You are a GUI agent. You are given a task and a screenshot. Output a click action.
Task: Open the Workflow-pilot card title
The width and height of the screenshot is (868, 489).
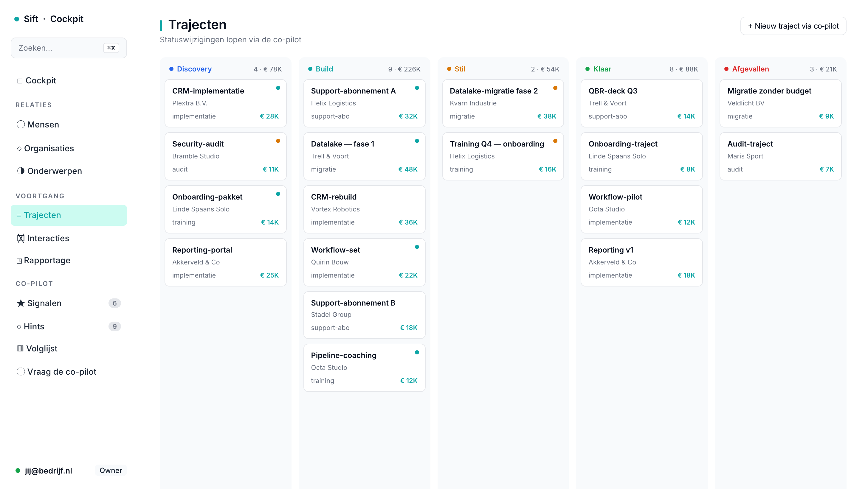click(615, 197)
